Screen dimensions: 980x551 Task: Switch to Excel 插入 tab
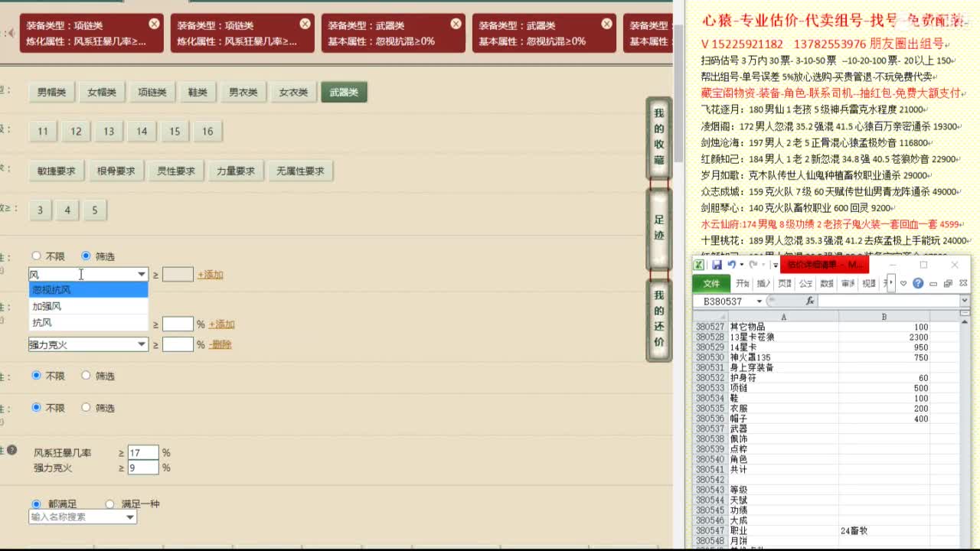click(x=764, y=283)
